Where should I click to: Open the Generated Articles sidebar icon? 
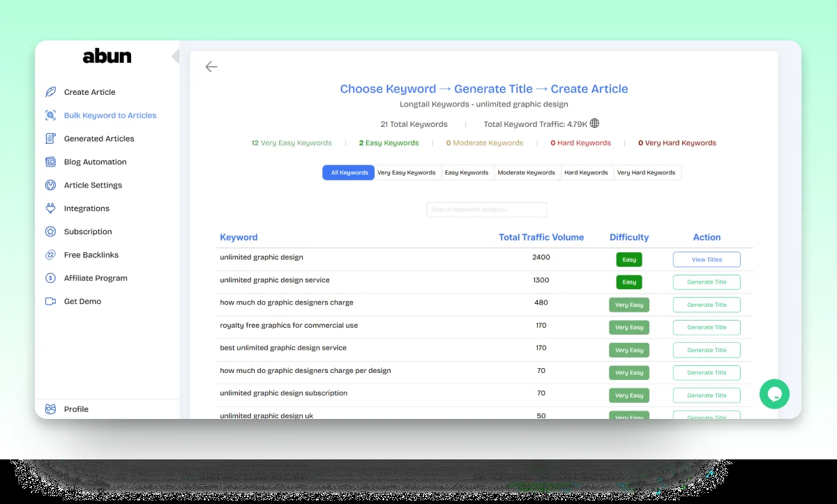click(x=50, y=139)
